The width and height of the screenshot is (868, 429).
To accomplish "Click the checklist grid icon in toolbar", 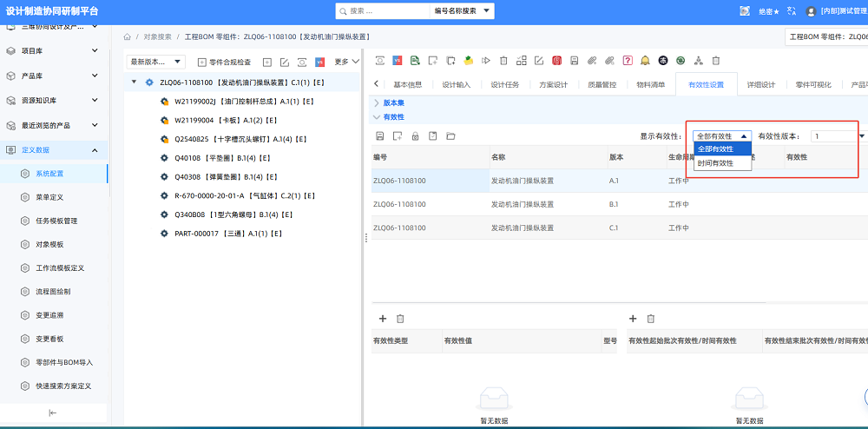I will (521, 60).
